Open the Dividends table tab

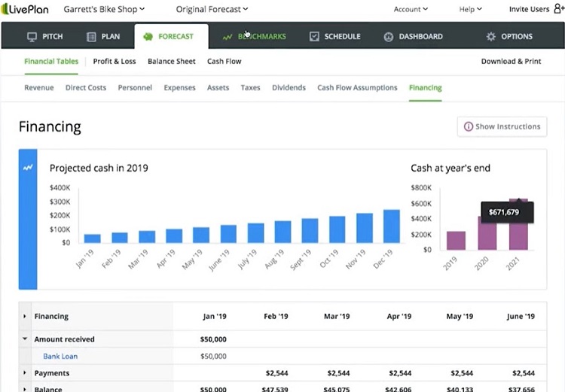[x=289, y=88]
